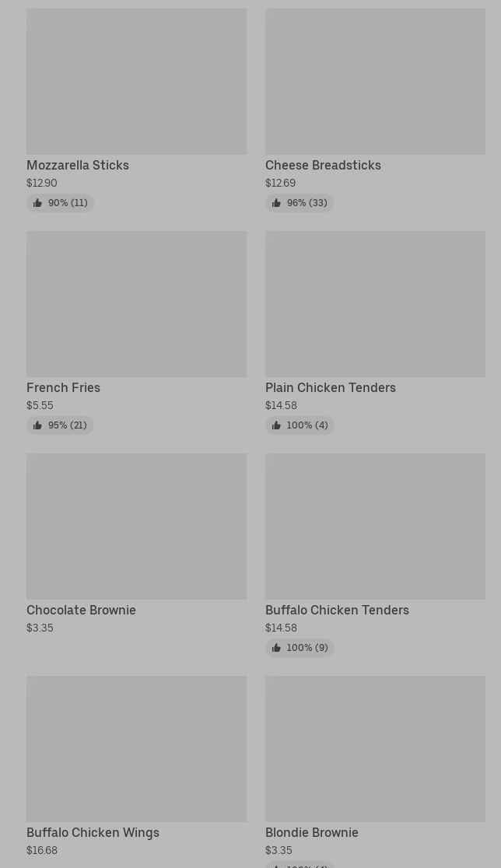Open the Cheese Breadsticks item photo

(375, 82)
